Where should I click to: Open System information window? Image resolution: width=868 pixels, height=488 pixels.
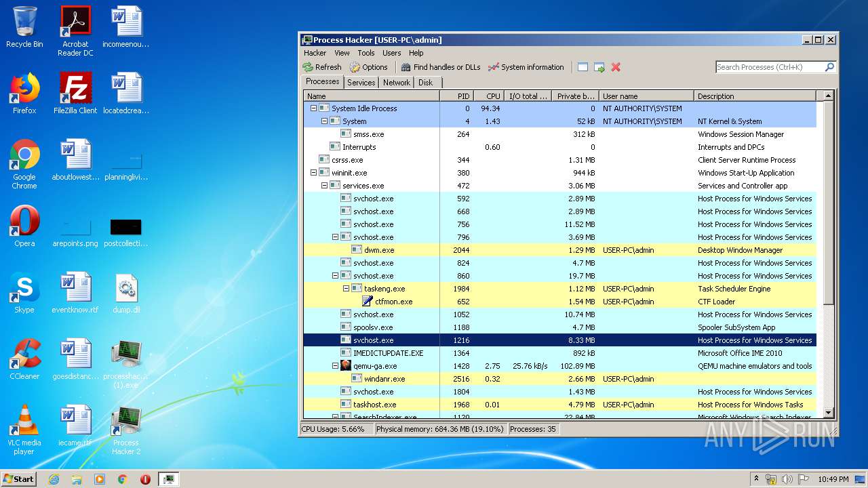tap(526, 67)
